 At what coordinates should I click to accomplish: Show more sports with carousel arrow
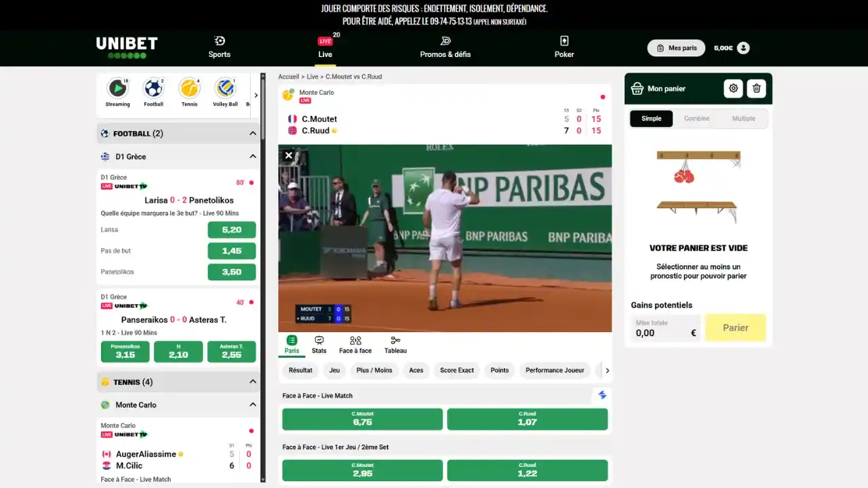click(x=256, y=96)
